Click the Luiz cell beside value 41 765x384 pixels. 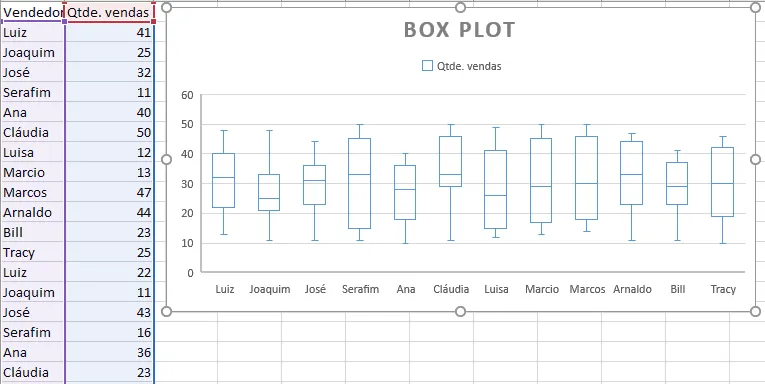[33, 32]
